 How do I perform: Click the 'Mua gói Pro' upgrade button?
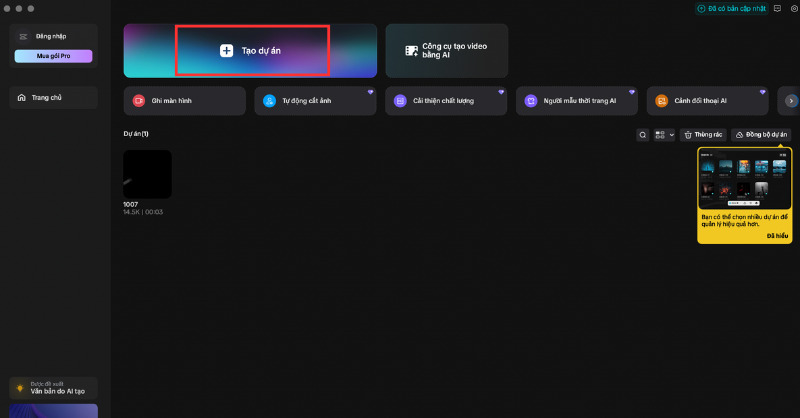(x=55, y=56)
